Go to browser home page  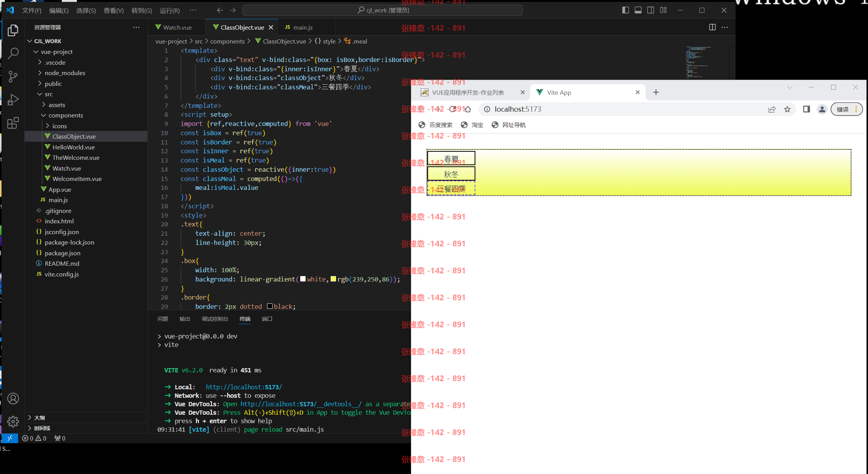[468, 109]
